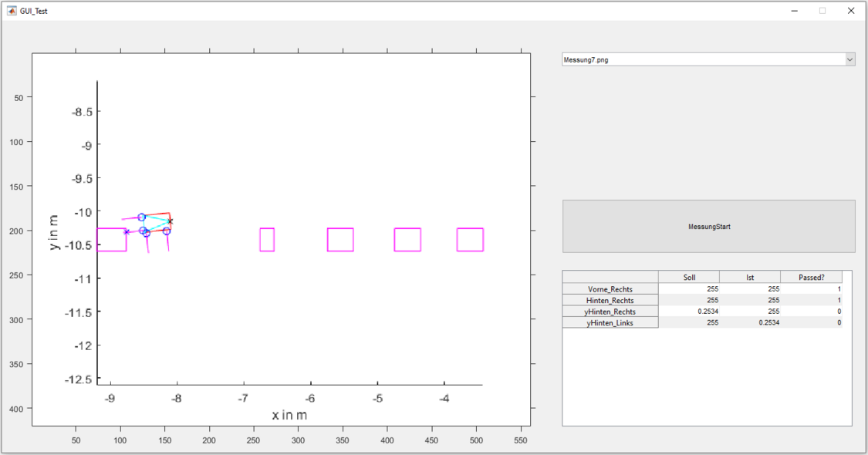The image size is (868, 455).
Task: Open the Messung7.png dropdown arrow
Action: pos(849,59)
